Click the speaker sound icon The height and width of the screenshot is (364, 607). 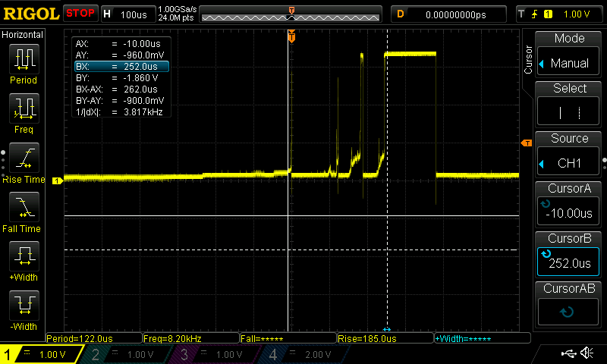587,353
